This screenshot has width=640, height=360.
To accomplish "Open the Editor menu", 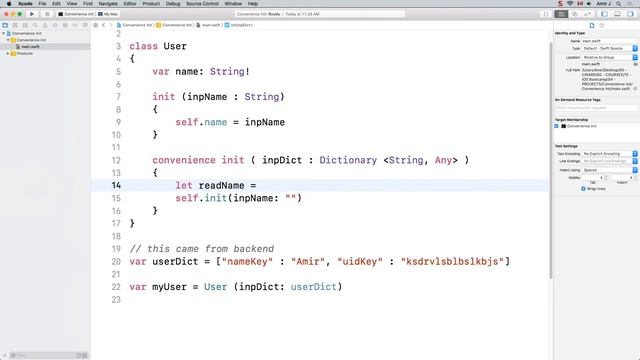I will click(x=130, y=4).
